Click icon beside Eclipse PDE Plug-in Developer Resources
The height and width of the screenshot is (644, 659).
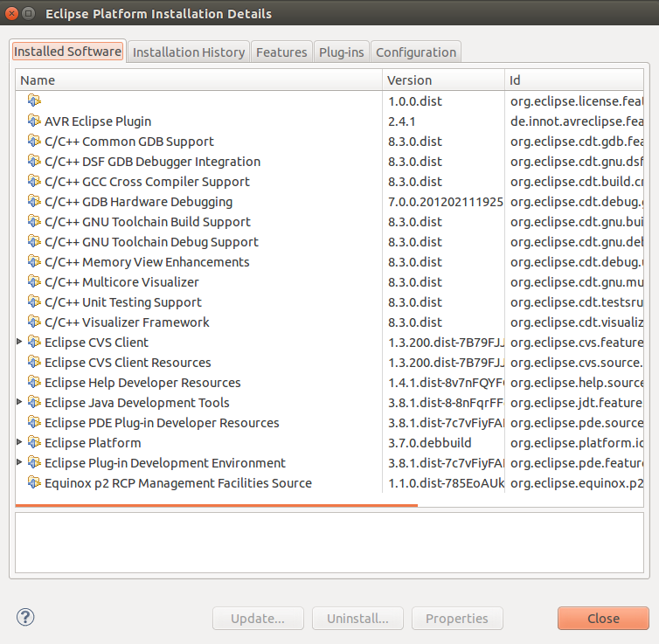pos(34,423)
